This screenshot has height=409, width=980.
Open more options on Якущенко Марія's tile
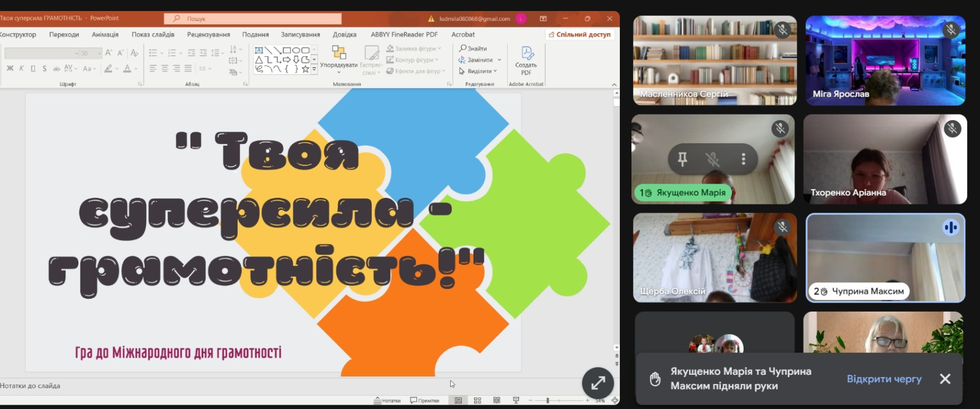click(744, 159)
